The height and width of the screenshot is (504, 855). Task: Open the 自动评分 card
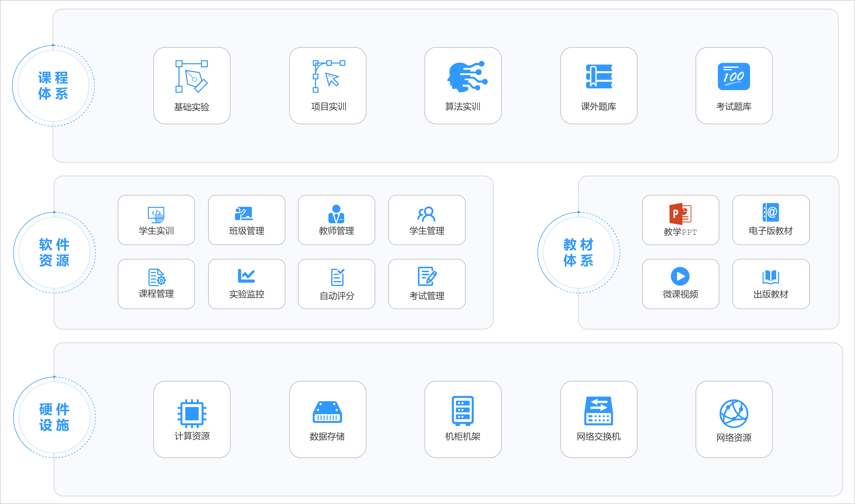click(336, 284)
